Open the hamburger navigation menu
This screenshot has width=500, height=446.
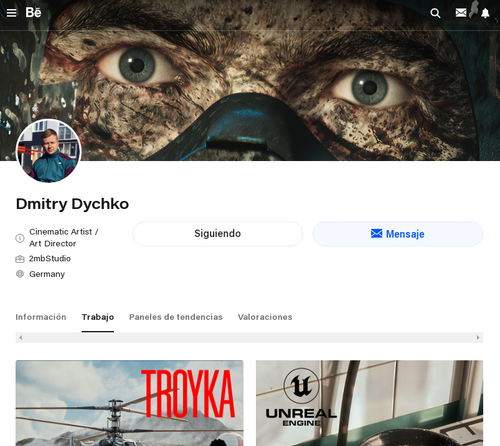[11, 13]
